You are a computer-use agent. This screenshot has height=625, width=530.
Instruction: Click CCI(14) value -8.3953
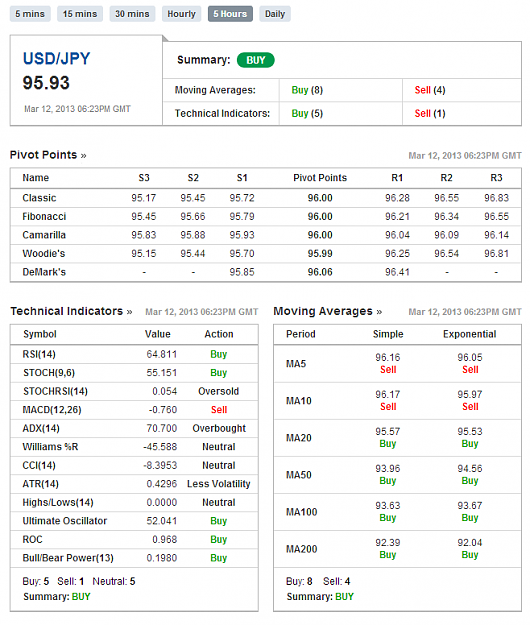(x=160, y=466)
